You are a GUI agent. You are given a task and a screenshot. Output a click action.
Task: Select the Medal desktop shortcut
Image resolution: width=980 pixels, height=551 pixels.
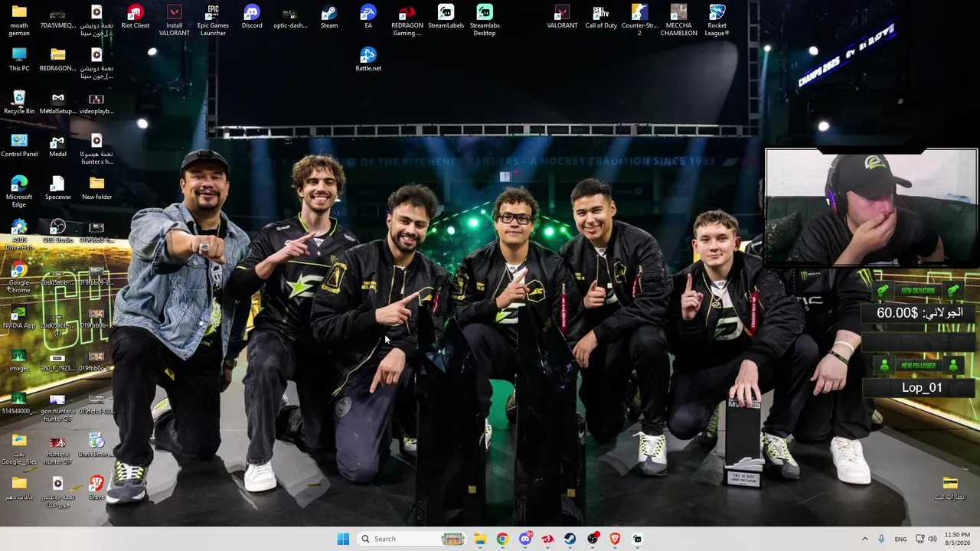click(x=58, y=146)
